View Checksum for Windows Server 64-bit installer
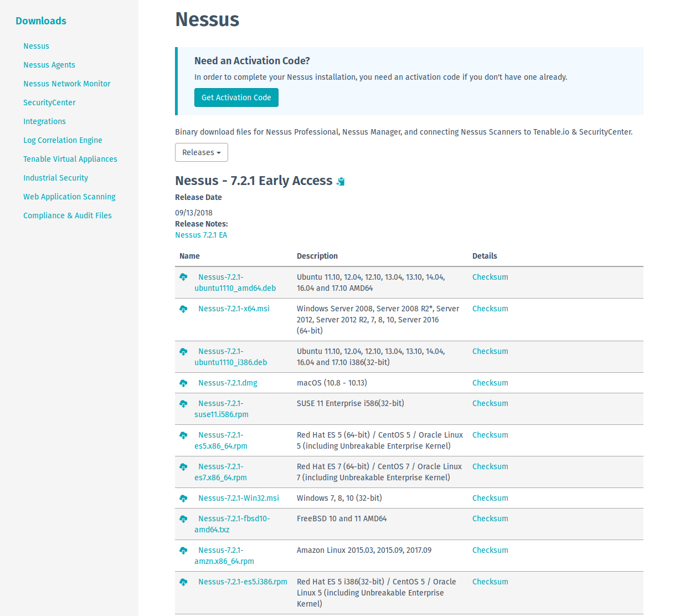 click(x=490, y=309)
